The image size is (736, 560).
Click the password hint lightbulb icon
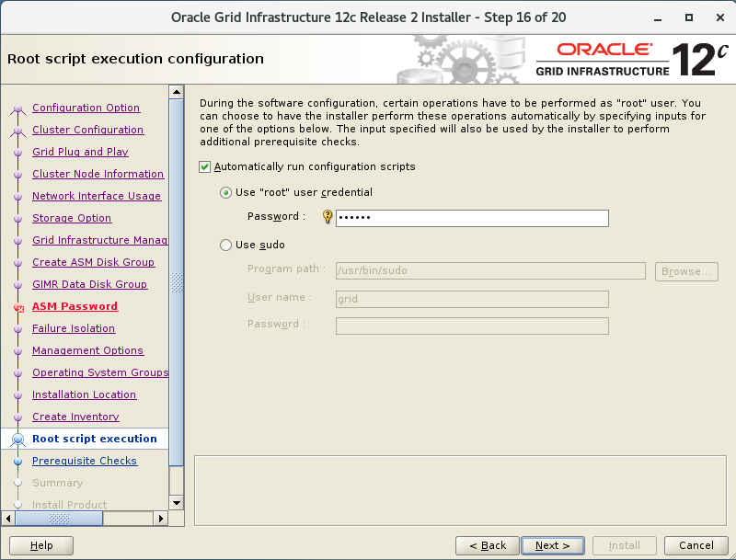328,217
